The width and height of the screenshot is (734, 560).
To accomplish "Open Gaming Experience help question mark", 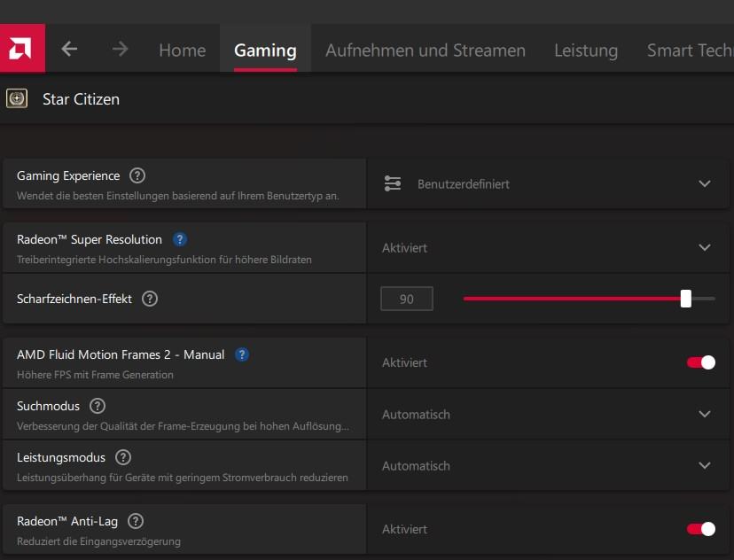I will pos(137,175).
